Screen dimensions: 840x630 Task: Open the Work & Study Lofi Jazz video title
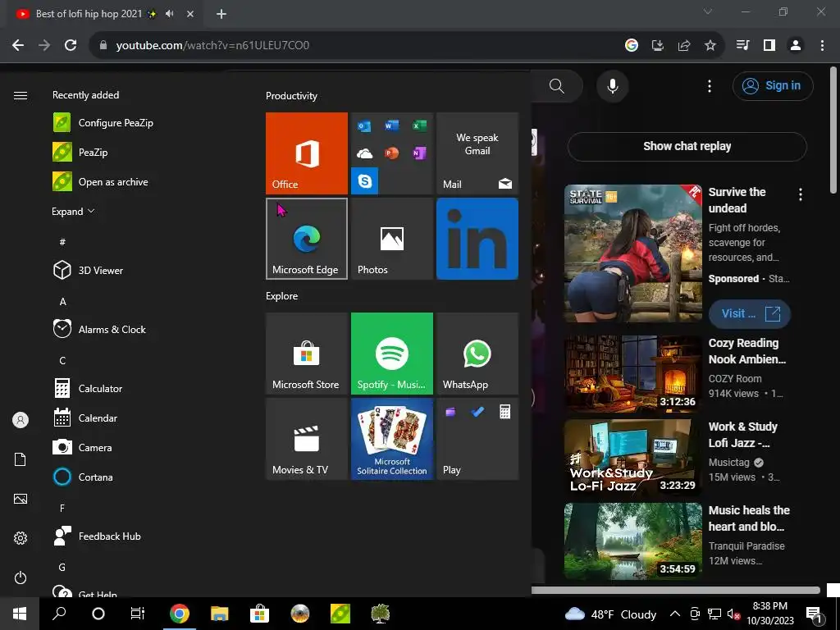pyautogui.click(x=742, y=435)
